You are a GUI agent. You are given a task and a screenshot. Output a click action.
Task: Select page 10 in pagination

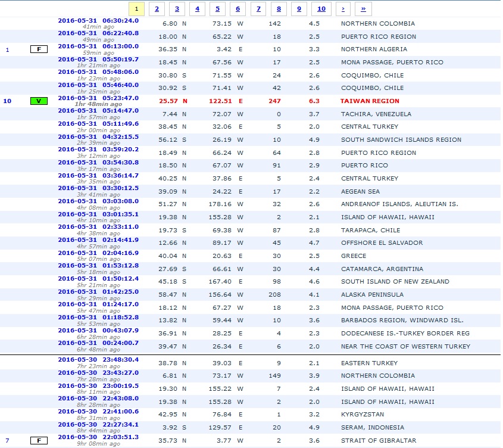321,9
